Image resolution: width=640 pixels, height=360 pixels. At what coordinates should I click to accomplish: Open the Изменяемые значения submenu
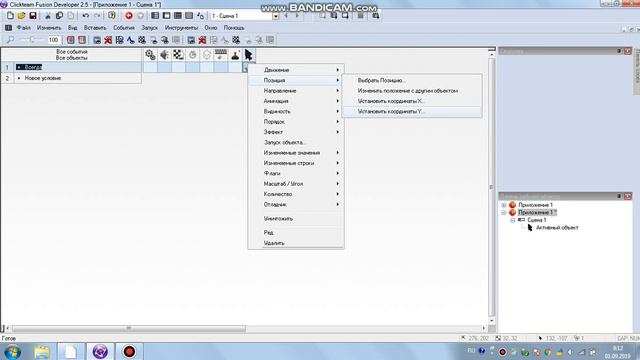click(x=296, y=153)
